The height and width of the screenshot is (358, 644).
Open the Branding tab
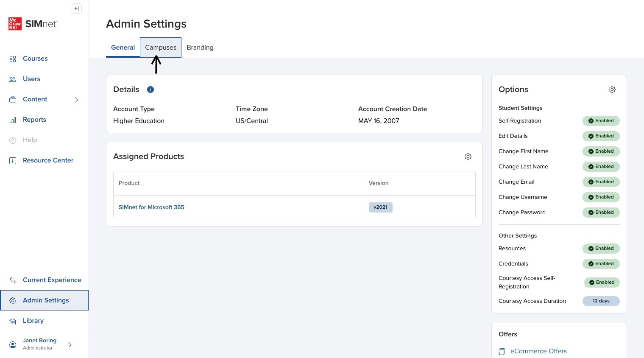coord(200,48)
